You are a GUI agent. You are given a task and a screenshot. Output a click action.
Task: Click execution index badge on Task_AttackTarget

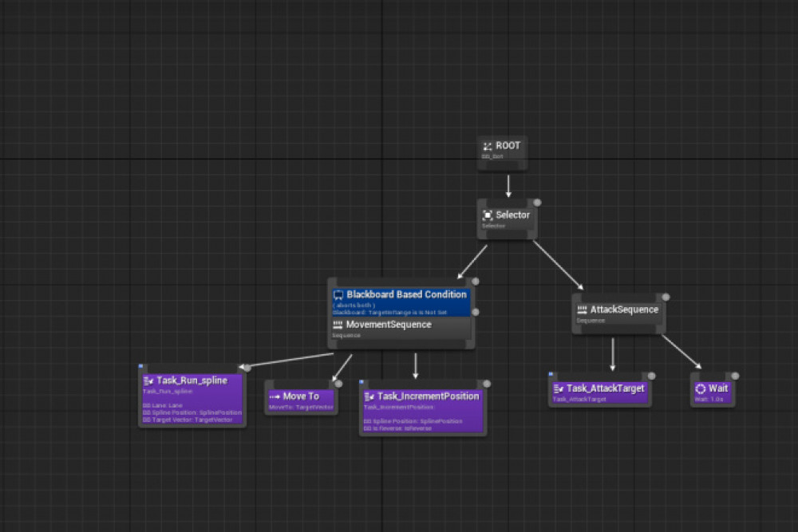pos(651,376)
